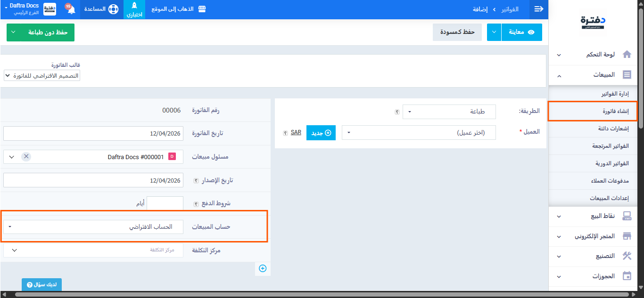
Task: Open the Daftra Docs account menu
Action: pos(22,9)
